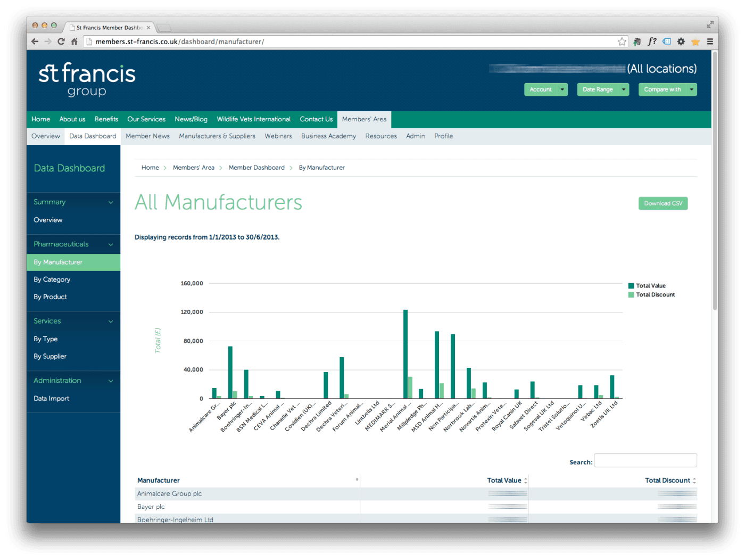Select the Bayer plc table row
The image size is (745, 560).
pos(416,507)
